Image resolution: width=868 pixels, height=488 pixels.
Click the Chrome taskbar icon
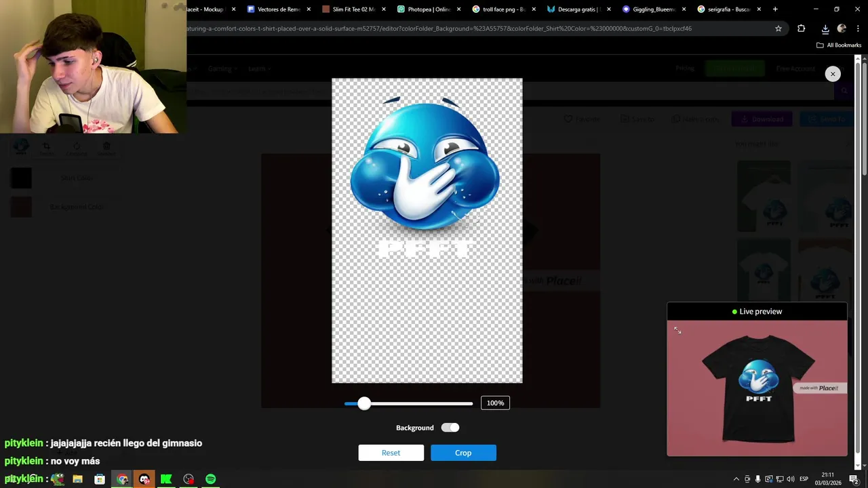click(x=122, y=479)
